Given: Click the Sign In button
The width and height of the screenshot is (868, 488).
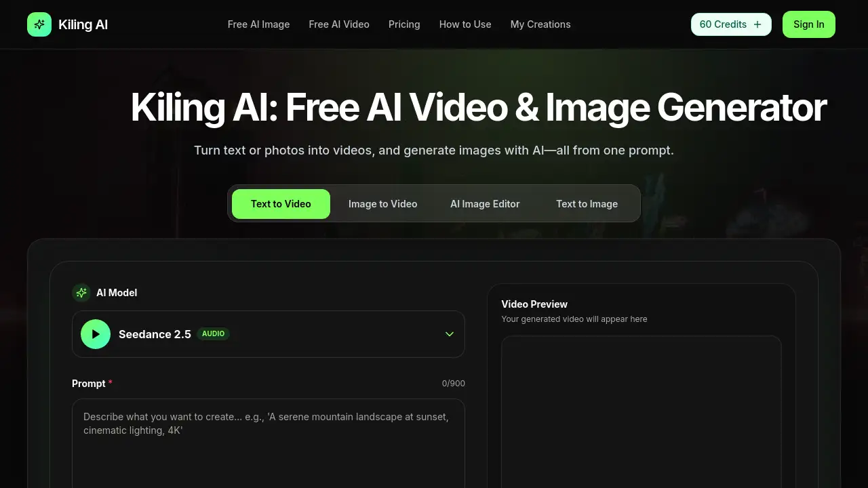Looking at the screenshot, I should coord(809,24).
